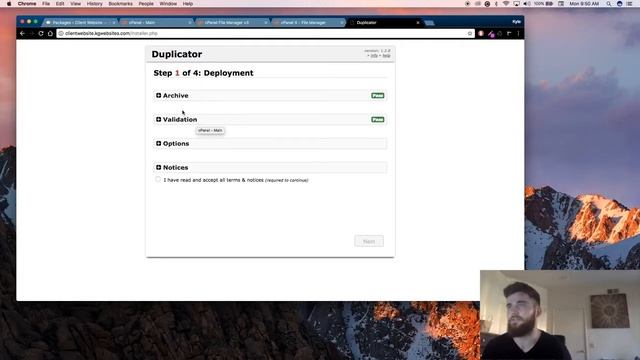Switch to the cPanel File Manager v3 tab
Image resolution: width=640 pixels, height=360 pixels.
232,22
